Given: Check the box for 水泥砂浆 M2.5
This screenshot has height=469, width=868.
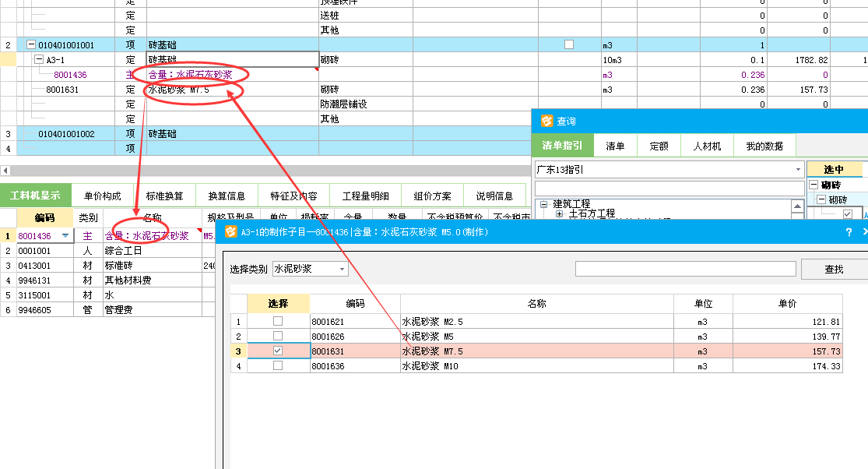Looking at the screenshot, I should coord(278,321).
